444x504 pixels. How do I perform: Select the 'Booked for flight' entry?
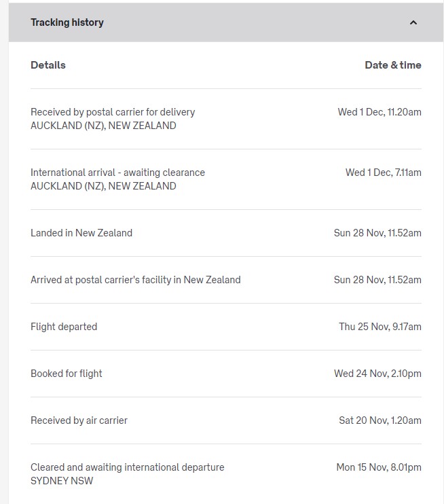[x=67, y=374]
